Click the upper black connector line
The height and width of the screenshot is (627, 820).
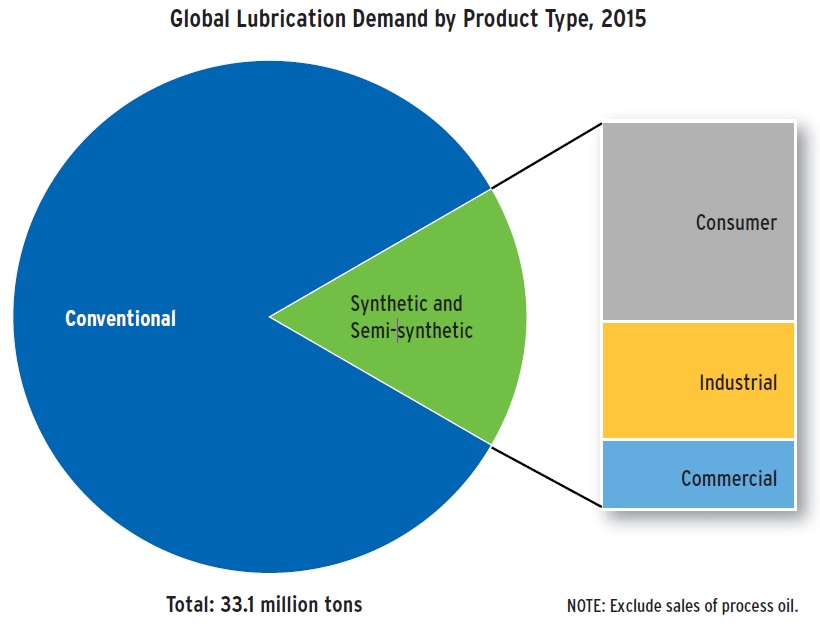click(546, 155)
